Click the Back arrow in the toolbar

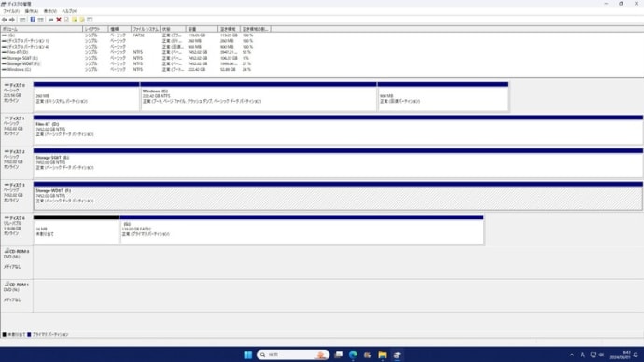5,20
